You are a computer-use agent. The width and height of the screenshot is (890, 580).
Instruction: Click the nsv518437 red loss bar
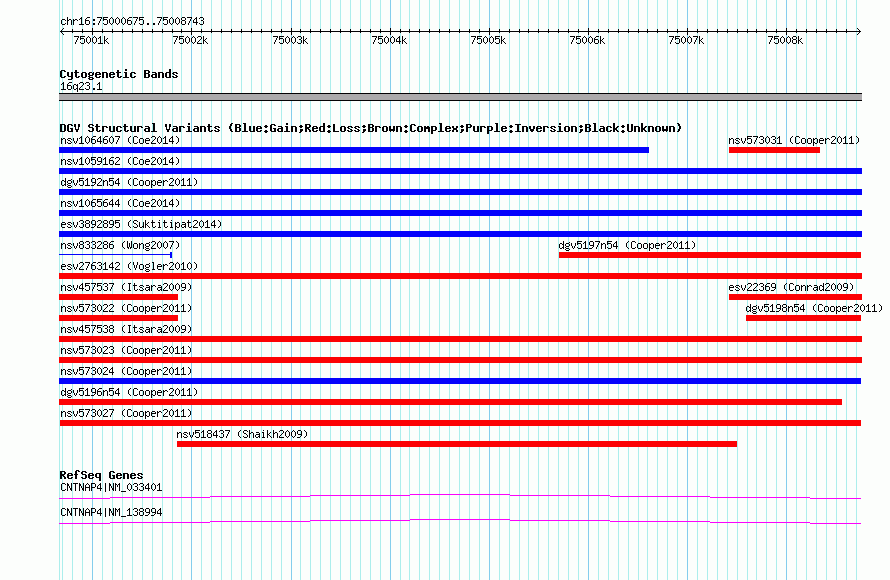(x=457, y=444)
